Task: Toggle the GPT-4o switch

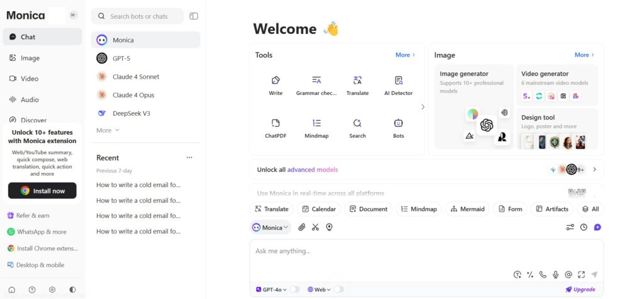Action: pos(294,290)
